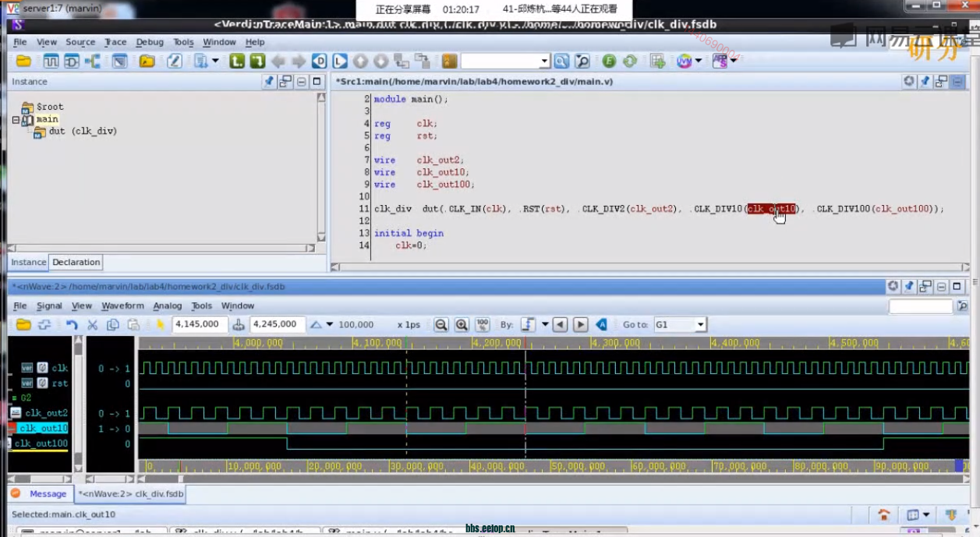
Task: Open the delta time triangle dropdown
Action: (330, 324)
